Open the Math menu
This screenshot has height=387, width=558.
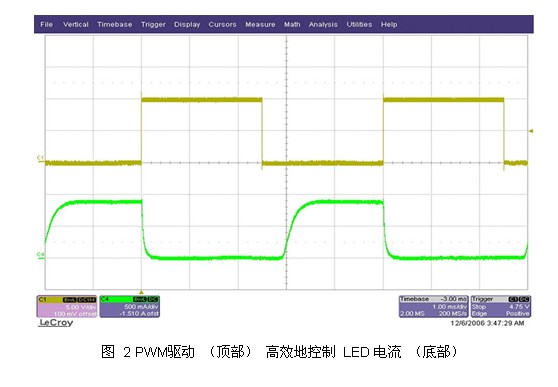coord(292,25)
